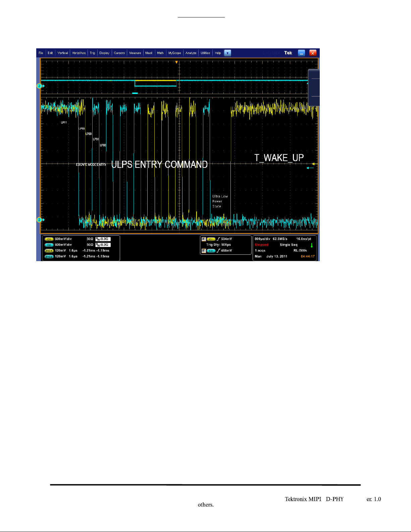The height and width of the screenshot is (532, 411).
Task: Select the cyan C2 channel badge
Action: coord(49,245)
